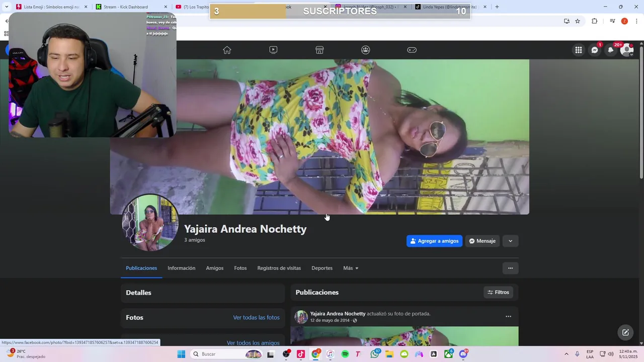The width and height of the screenshot is (644, 362).
Task: Expand the chevron next to Mensaje
Action: pos(510,241)
